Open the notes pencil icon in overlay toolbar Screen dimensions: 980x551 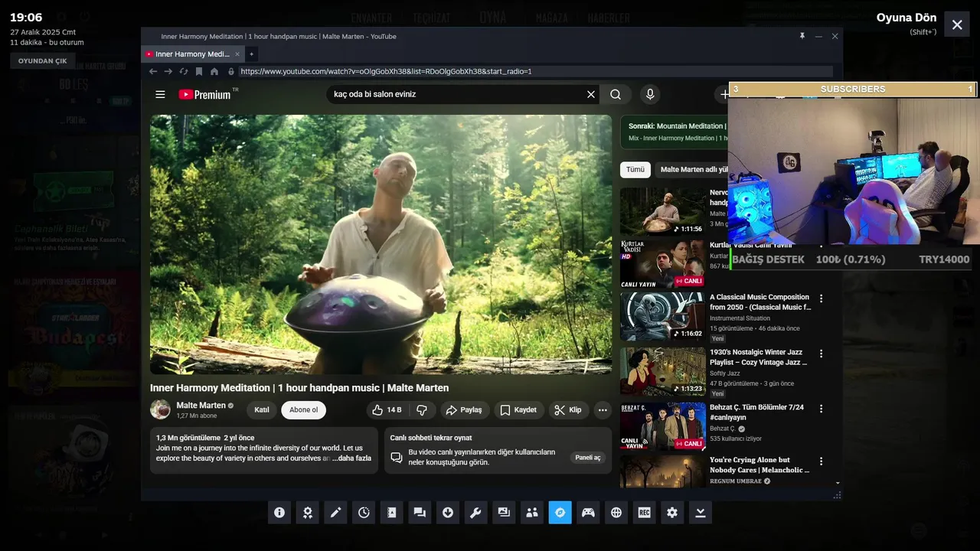click(x=335, y=513)
